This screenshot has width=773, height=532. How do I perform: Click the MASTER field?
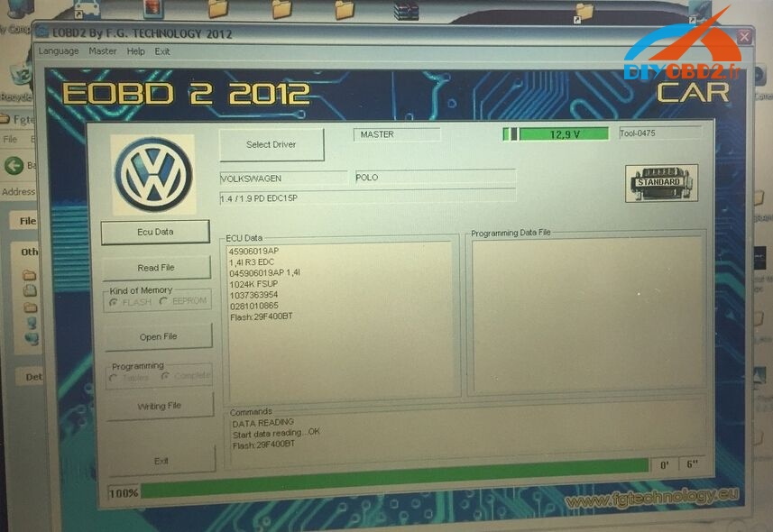[397, 134]
